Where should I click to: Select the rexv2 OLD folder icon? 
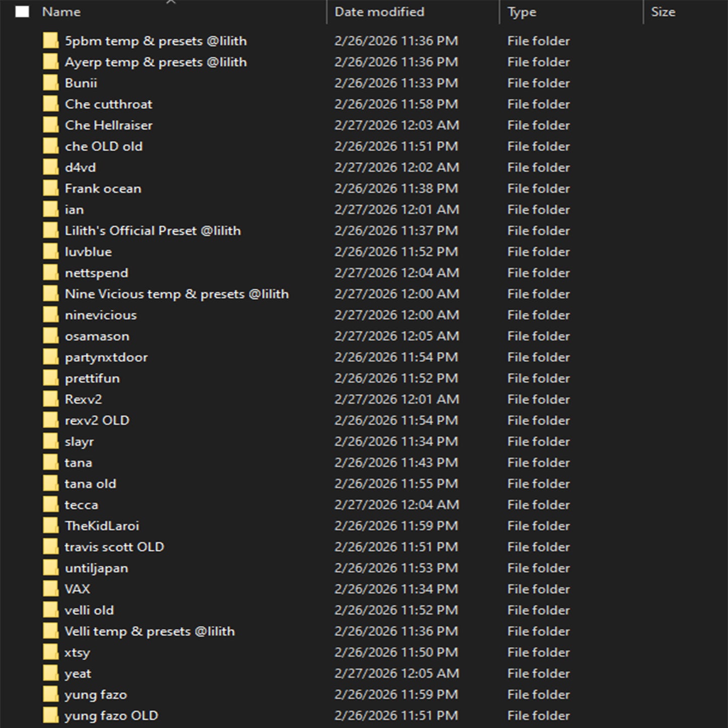click(50, 420)
